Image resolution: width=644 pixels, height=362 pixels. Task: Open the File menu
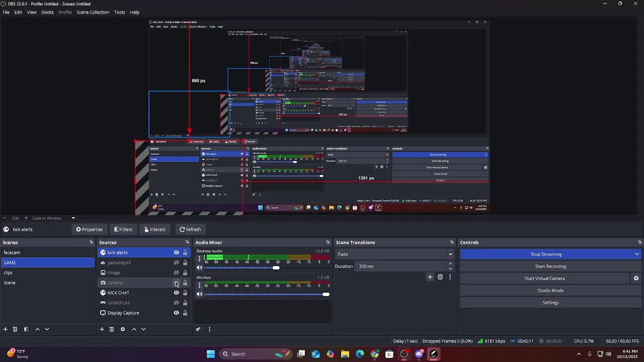6,12
